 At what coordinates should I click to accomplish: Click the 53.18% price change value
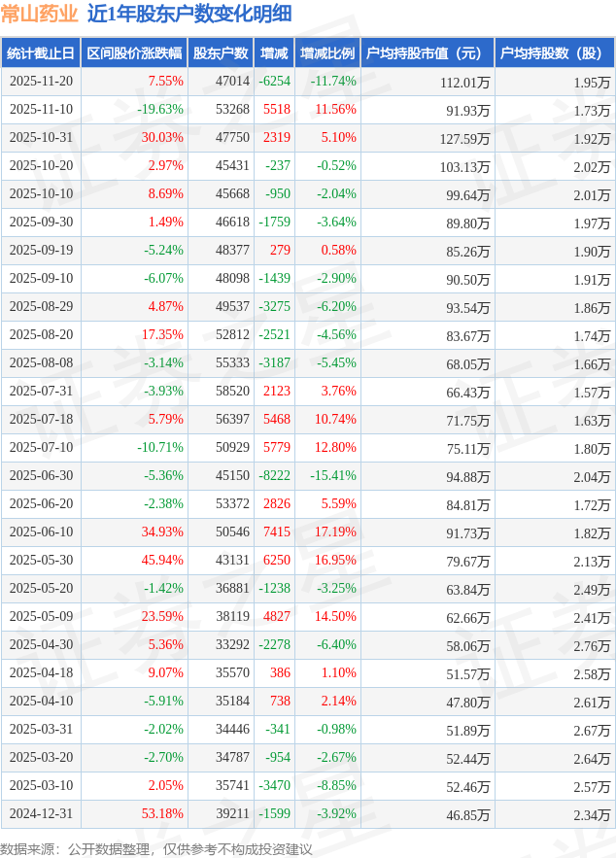pyautogui.click(x=162, y=814)
